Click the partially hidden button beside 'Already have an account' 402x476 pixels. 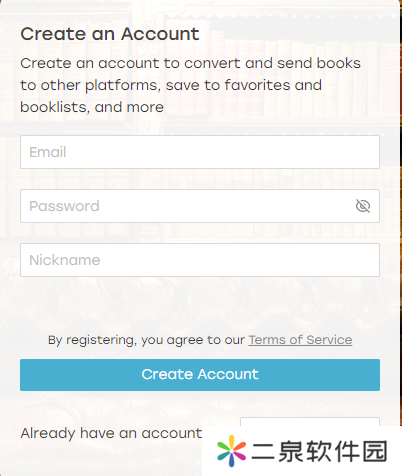click(310, 422)
